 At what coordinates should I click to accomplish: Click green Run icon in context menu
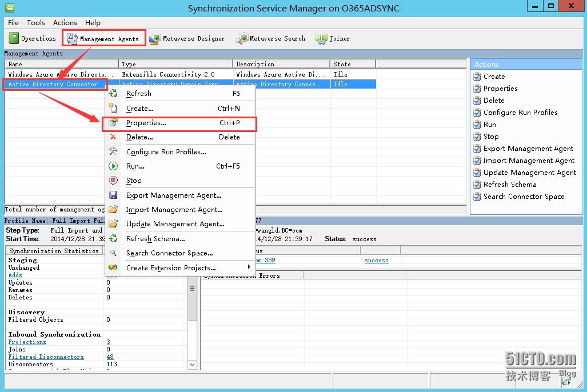pyautogui.click(x=113, y=166)
